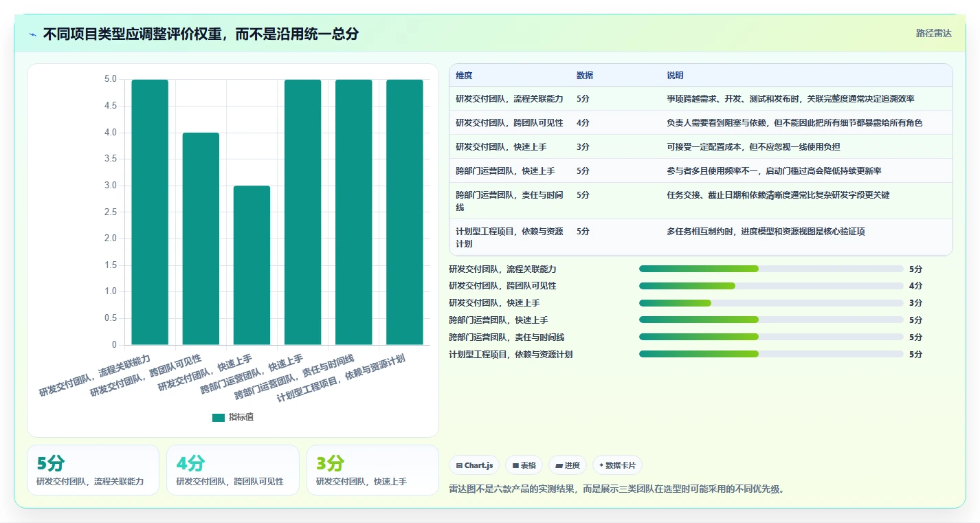Click the 指标值 legend label text
Screen dimensions: 980x523
[241, 417]
